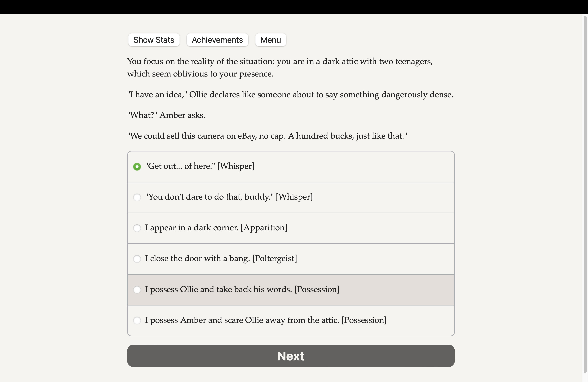The image size is (588, 382).
Task: Click the Achievements button
Action: point(217,40)
